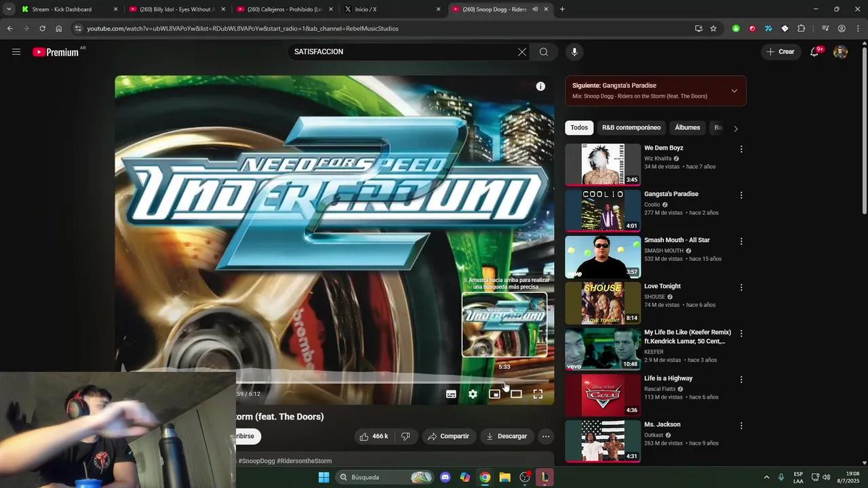Open options menu for My Life Be Like
The width and height of the screenshot is (868, 488).
[x=741, y=333]
